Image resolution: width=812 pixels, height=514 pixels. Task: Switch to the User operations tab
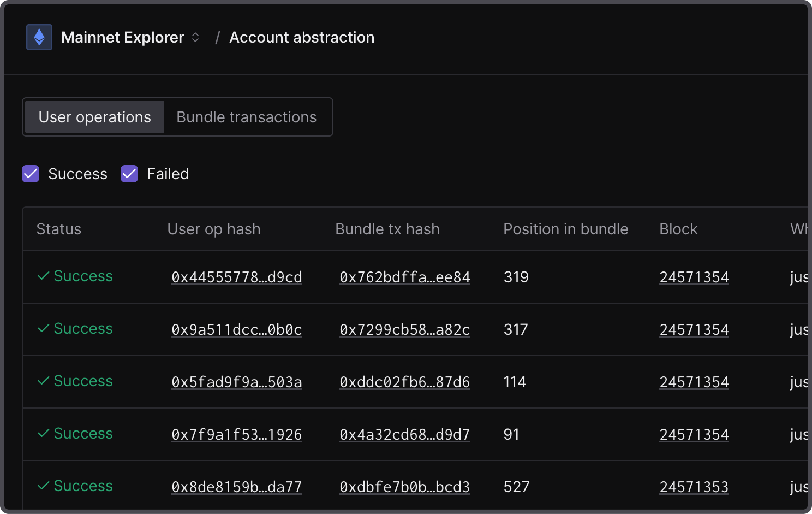click(x=94, y=117)
